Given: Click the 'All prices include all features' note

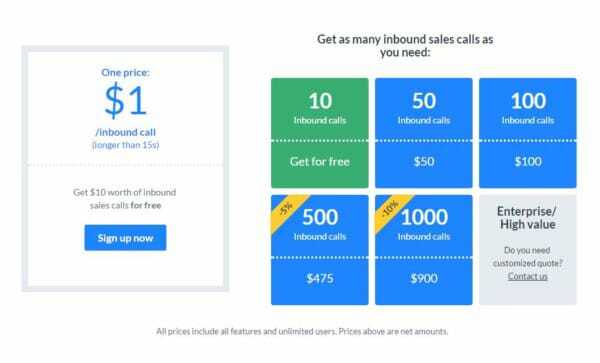Looking at the screenshot, I should point(302,331).
